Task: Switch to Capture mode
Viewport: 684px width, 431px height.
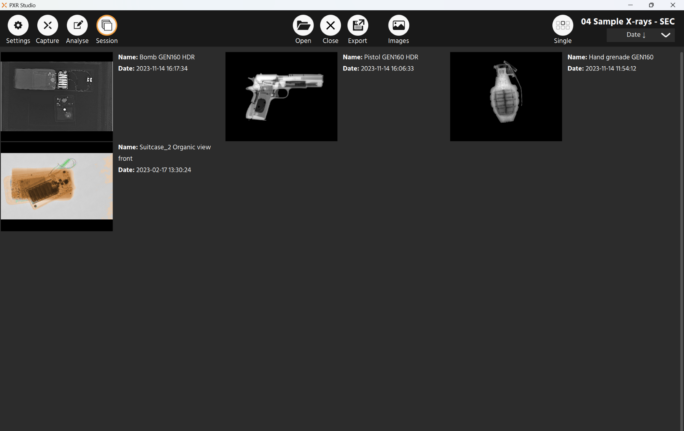Action: (47, 25)
